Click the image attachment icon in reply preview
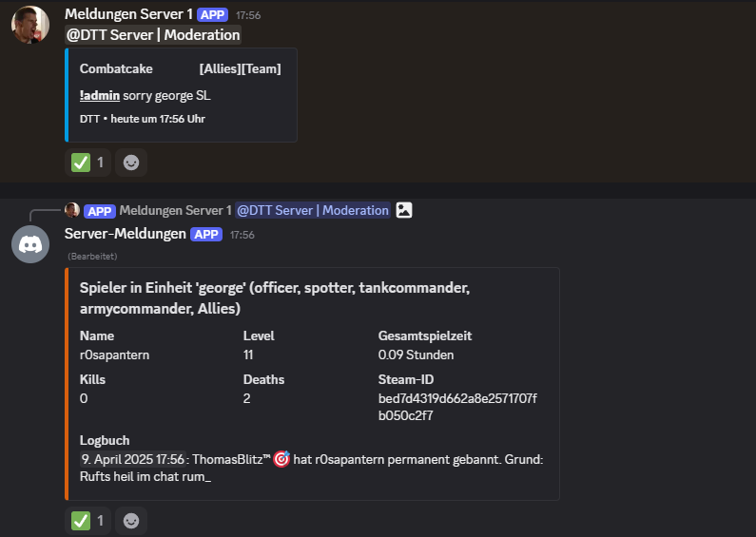The width and height of the screenshot is (756, 537). 404,210
